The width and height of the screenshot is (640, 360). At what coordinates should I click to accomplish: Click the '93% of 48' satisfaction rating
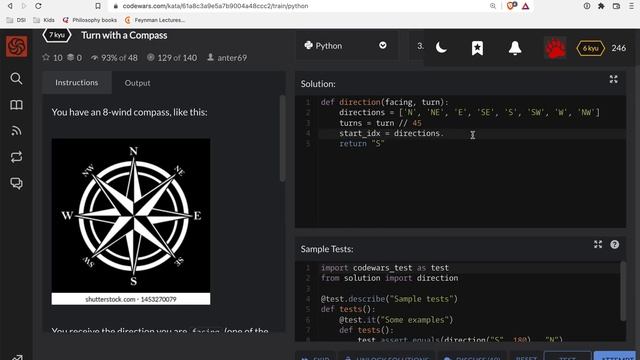[x=114, y=58]
